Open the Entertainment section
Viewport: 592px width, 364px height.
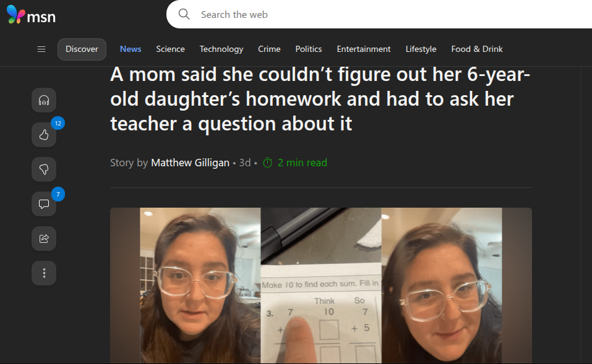pyautogui.click(x=364, y=49)
